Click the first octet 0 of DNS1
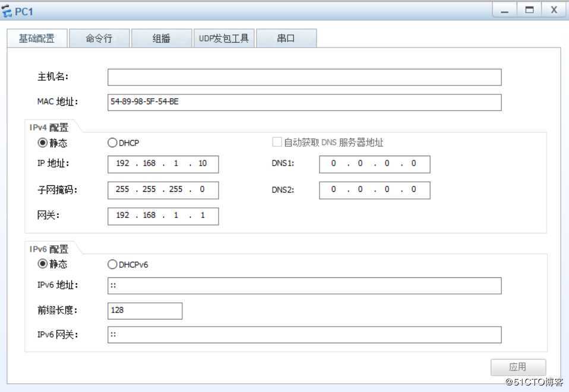This screenshot has width=569, height=392. 333,163
